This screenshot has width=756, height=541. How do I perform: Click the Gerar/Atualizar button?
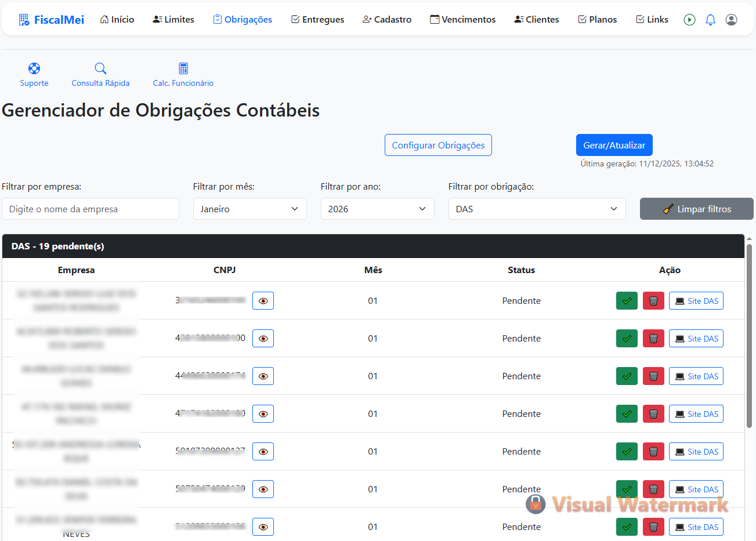click(x=614, y=145)
